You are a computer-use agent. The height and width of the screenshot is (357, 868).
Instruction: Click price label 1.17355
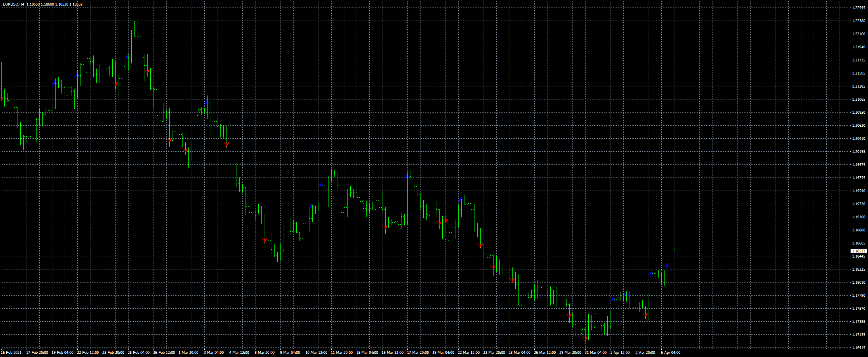pos(858,321)
